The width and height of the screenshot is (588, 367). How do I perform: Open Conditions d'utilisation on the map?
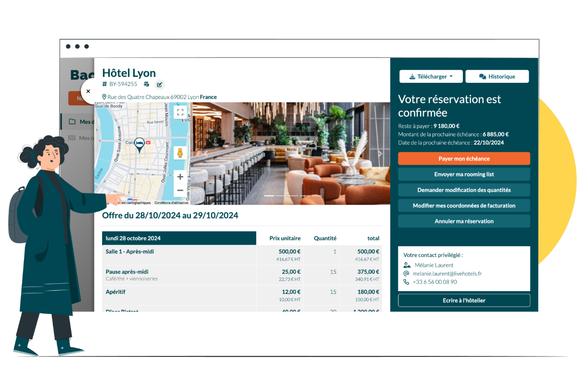[172, 203]
